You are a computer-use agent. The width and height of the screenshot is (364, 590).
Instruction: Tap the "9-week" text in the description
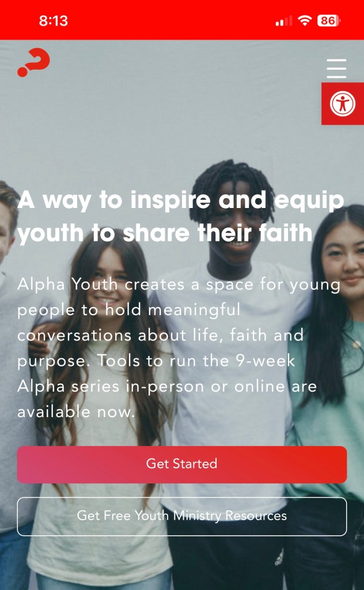(265, 361)
